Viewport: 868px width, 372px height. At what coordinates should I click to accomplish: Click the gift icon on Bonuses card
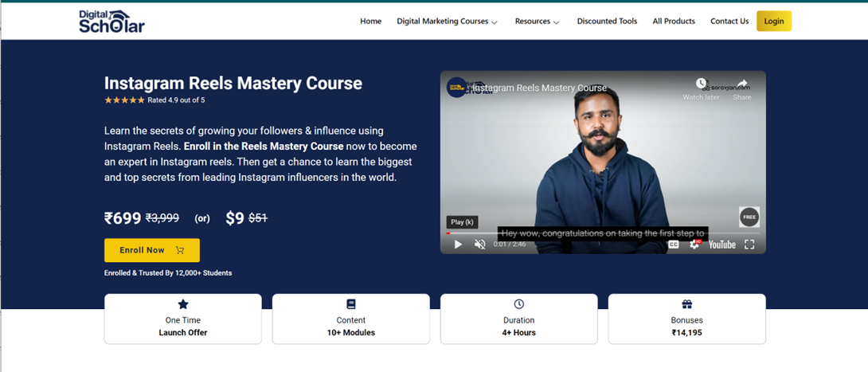(687, 304)
